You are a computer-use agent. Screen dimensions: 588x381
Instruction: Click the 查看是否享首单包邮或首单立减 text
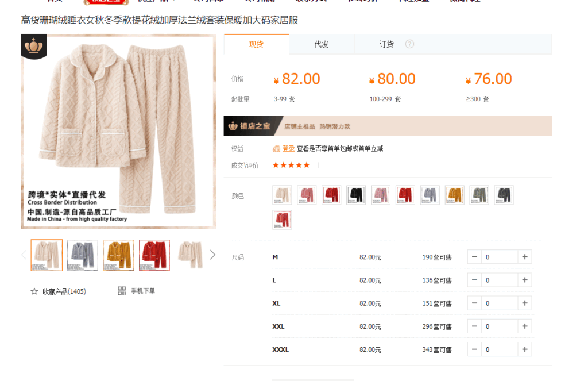click(x=340, y=149)
